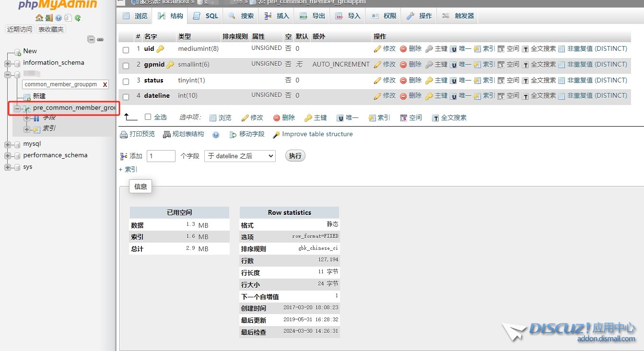Expand the 索引 node in tree
This screenshot has width=644, height=351.
pos(27,129)
